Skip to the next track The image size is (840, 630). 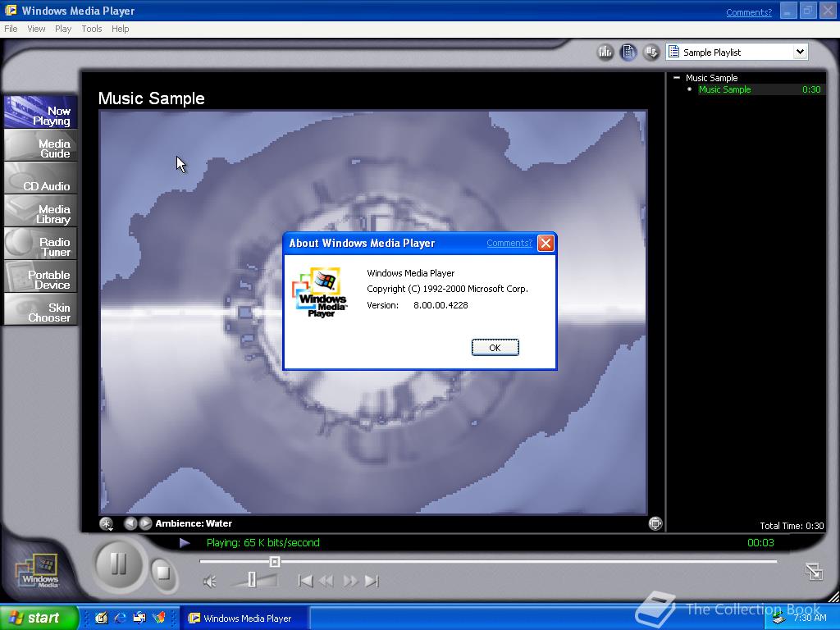(372, 581)
